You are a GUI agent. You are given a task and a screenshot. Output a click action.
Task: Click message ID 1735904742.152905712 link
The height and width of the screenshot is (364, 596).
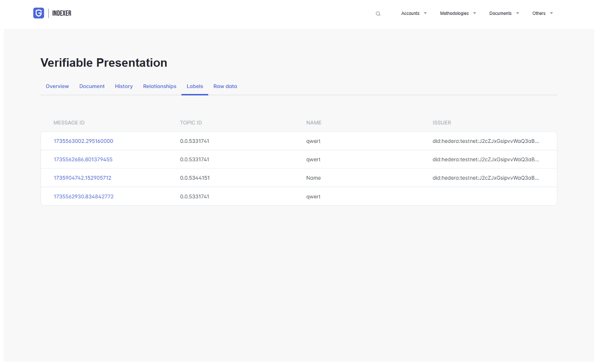pyautogui.click(x=82, y=178)
